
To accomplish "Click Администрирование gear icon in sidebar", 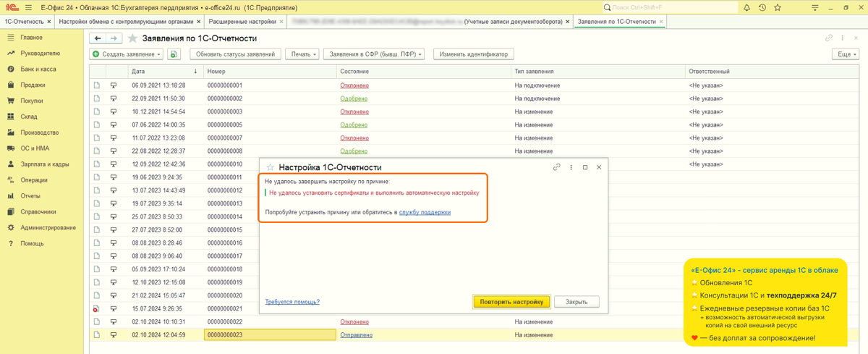I will [x=11, y=228].
